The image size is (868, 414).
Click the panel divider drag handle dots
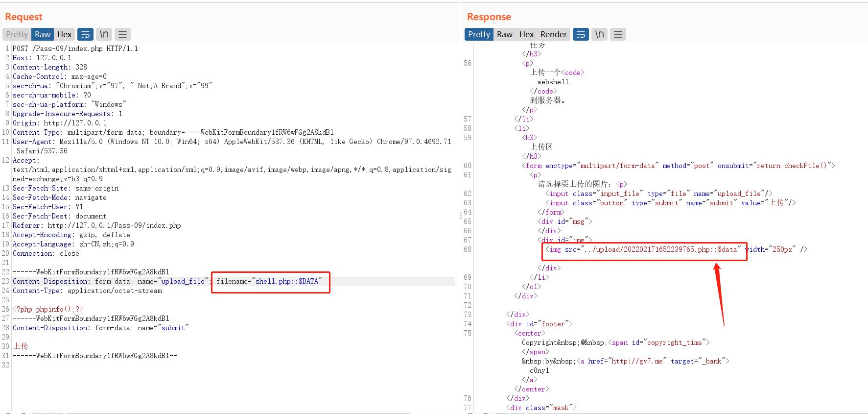click(x=461, y=215)
